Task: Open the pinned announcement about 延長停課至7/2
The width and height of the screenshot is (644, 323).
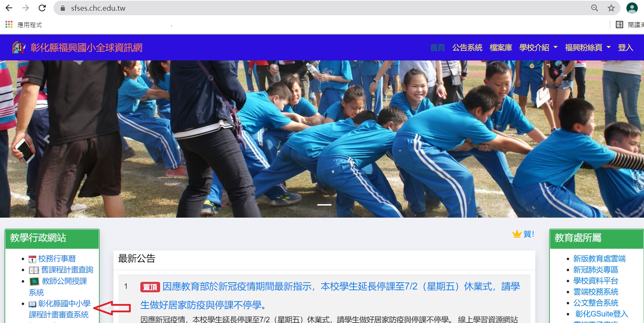Action: pos(330,296)
